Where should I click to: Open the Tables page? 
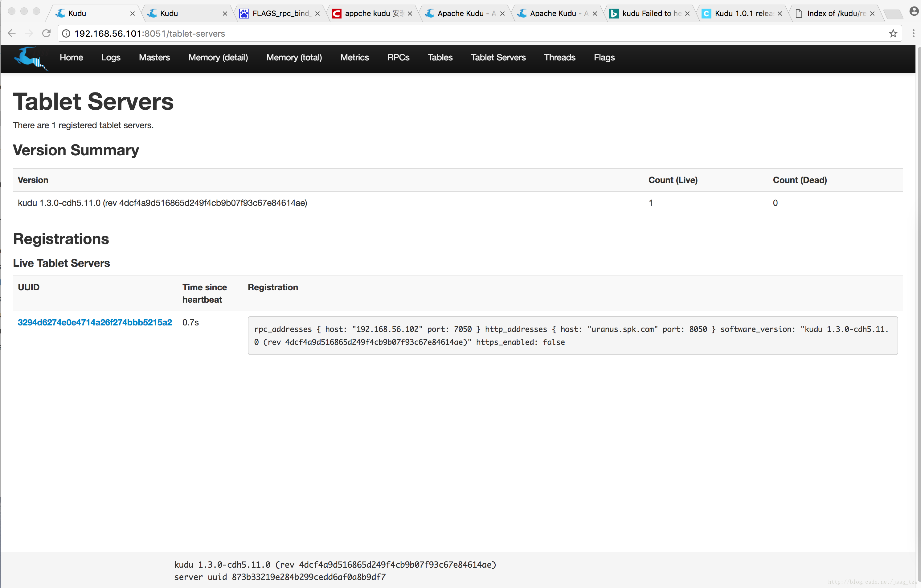[440, 58]
